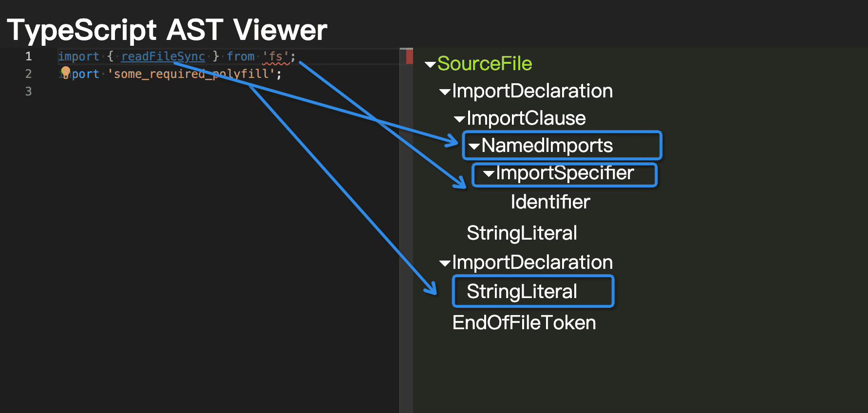Click the red error marker on the scrollbar

click(409, 56)
